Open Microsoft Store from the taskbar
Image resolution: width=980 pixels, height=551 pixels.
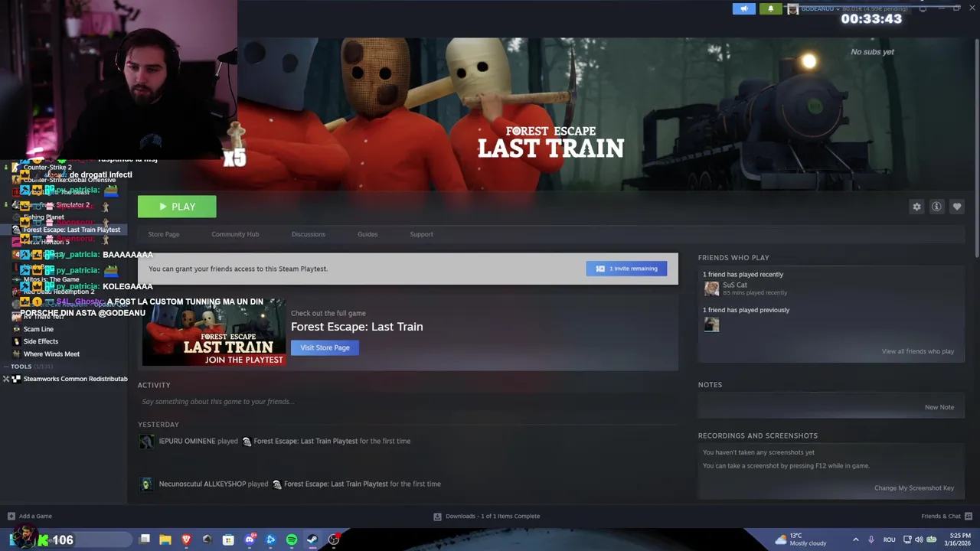coord(228,540)
